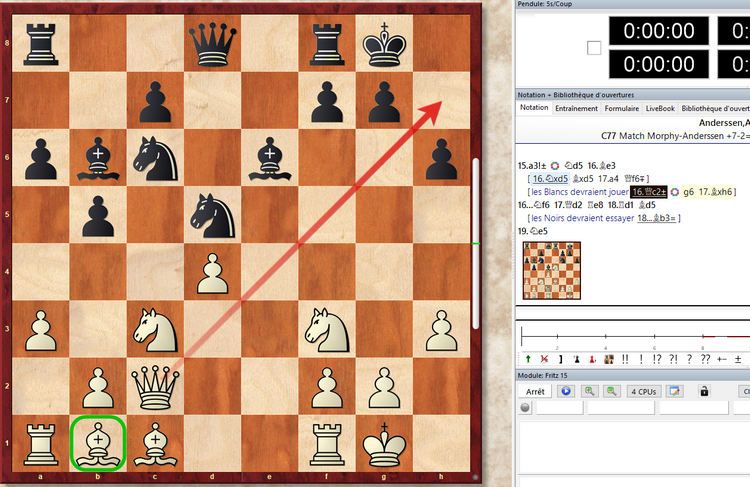Insert the double question mark annotation symbol

pyautogui.click(x=706, y=357)
